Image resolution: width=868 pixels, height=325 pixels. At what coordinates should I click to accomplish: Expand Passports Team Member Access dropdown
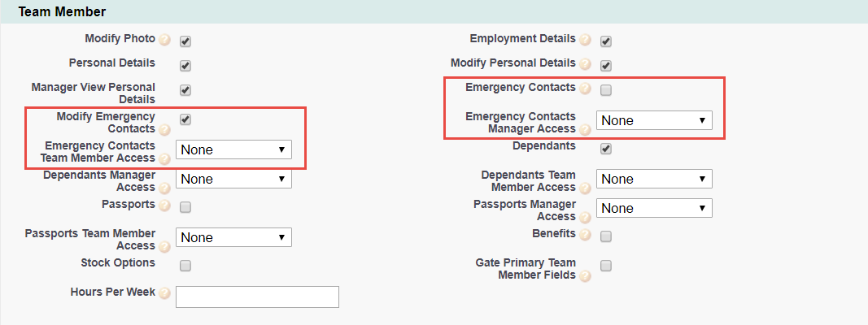click(x=233, y=237)
